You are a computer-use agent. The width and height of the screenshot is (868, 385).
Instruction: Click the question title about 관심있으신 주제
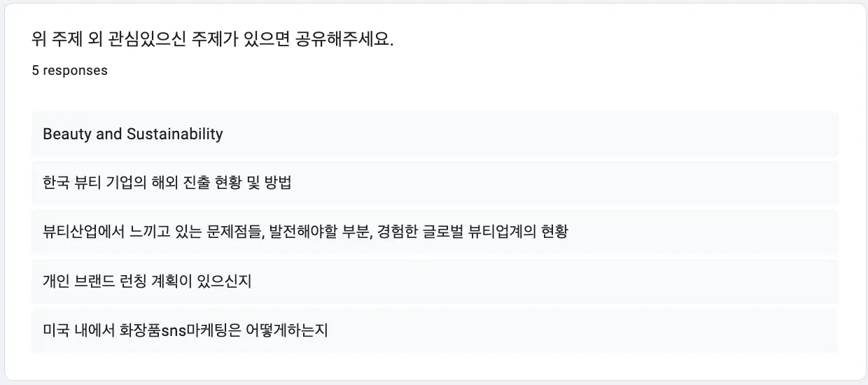(213, 39)
